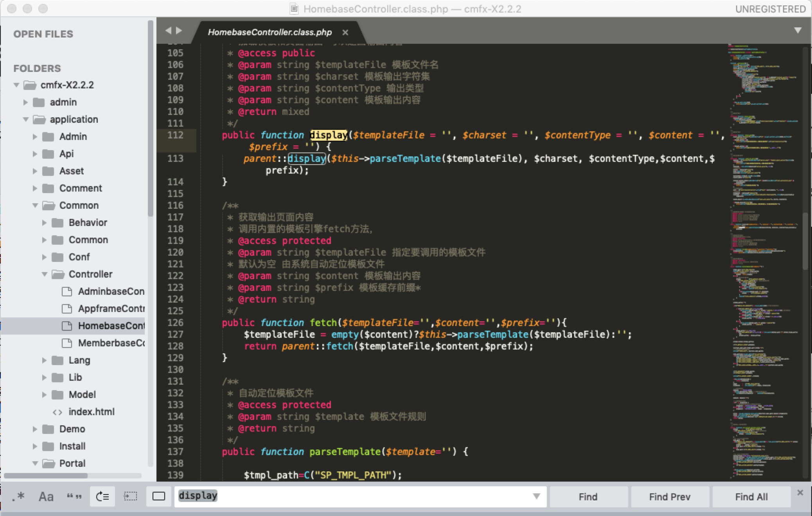
Task: Toggle whole word matching
Action: tap(74, 496)
